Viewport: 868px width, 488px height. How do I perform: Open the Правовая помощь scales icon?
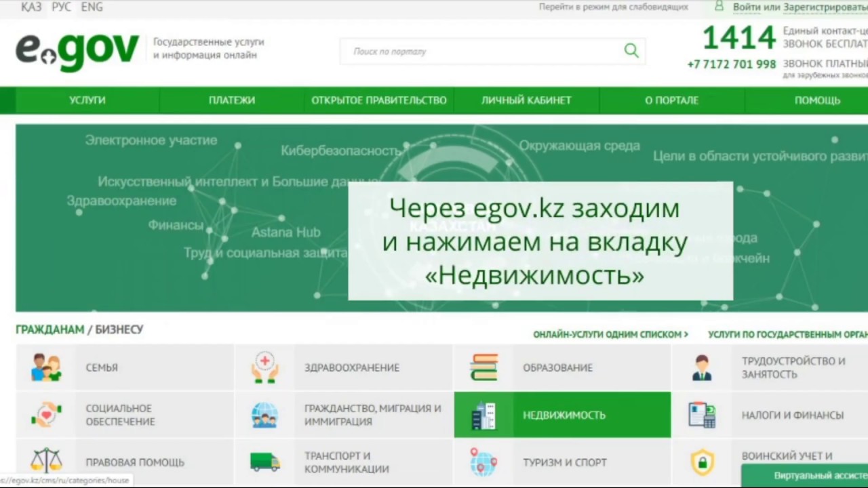[x=46, y=461]
